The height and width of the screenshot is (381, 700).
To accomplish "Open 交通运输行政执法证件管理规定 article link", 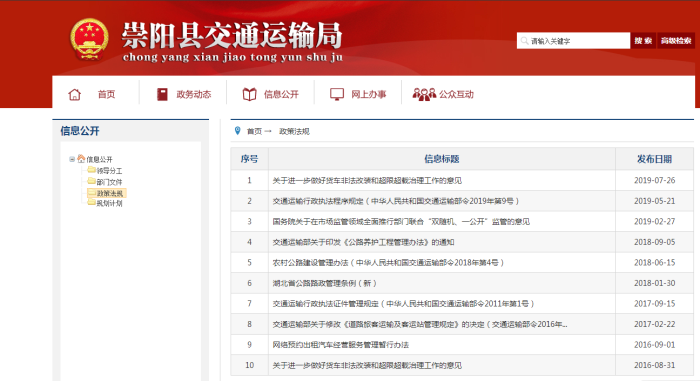I will 403,304.
